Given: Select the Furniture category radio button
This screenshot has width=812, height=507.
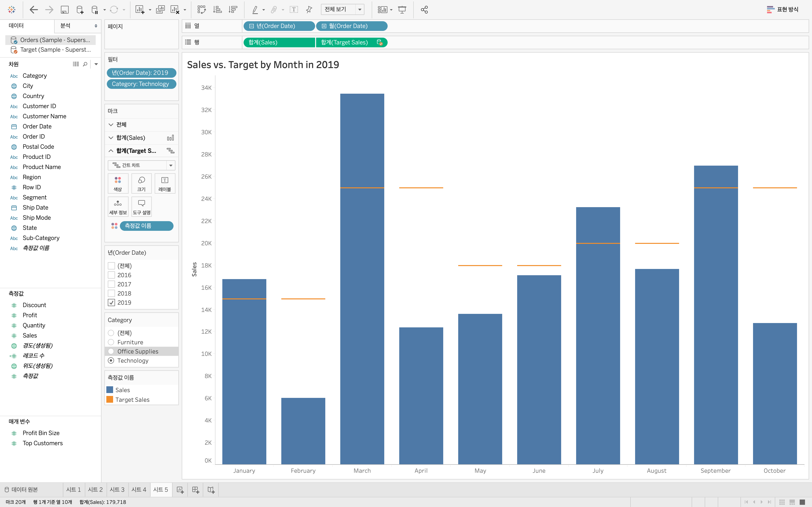Looking at the screenshot, I should pos(111,342).
